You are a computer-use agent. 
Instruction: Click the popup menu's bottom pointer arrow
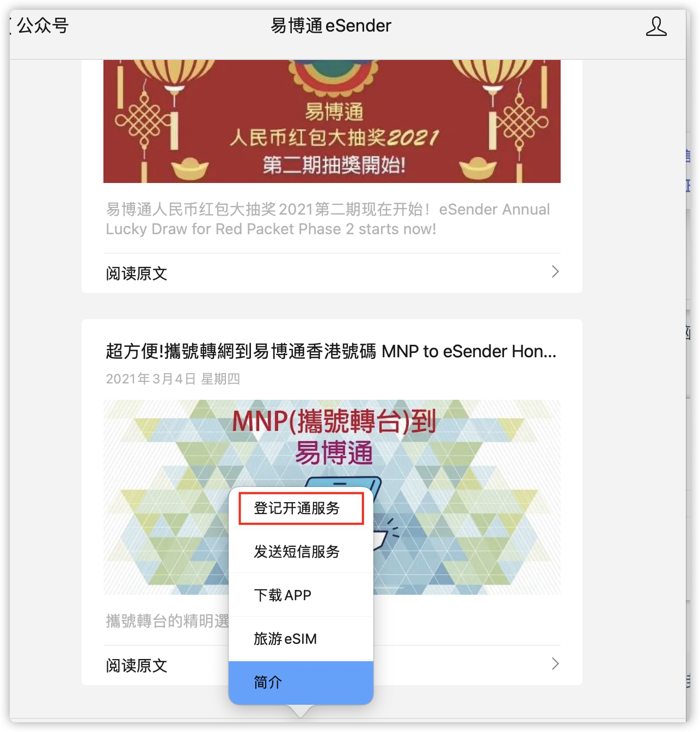pyautogui.click(x=300, y=711)
